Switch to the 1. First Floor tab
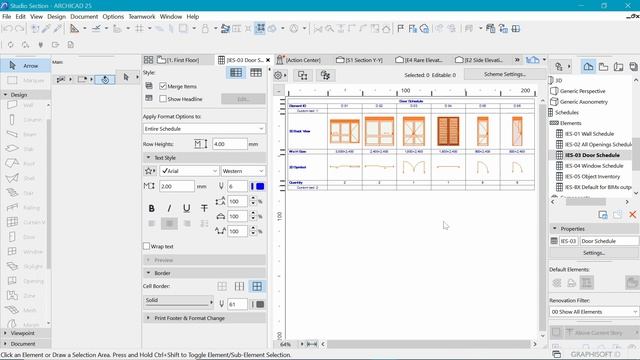 pos(178,60)
